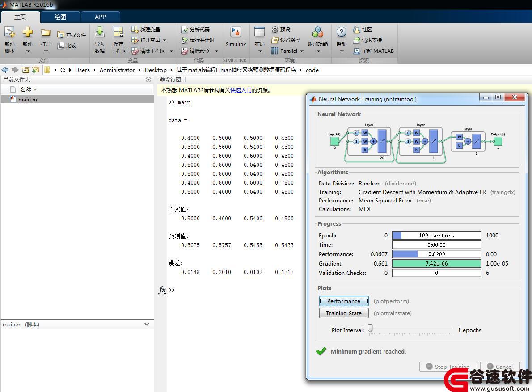Expand the Clear Commands dropdown arrow
This screenshot has height=392, width=532.
coord(216,51)
